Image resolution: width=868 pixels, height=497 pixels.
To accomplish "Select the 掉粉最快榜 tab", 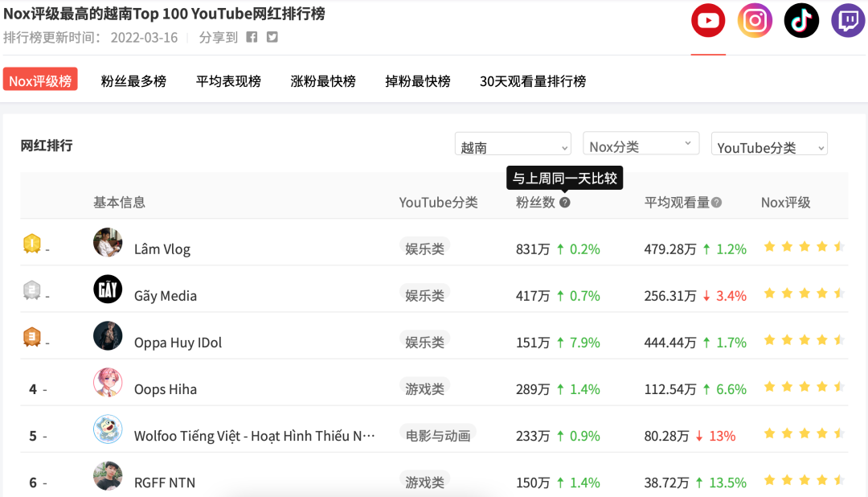I will (417, 81).
